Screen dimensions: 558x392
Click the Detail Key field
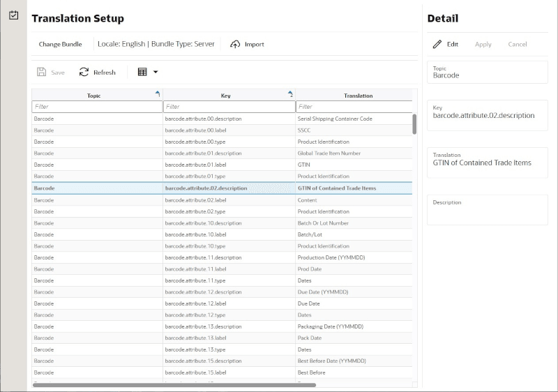coord(487,115)
